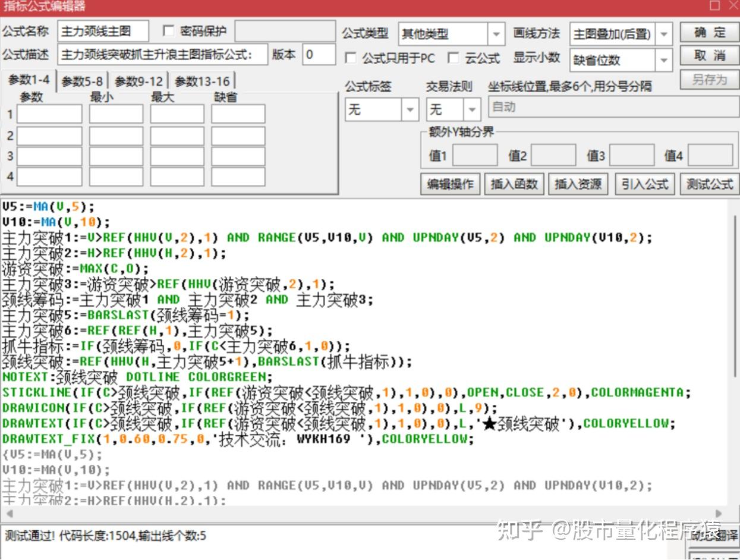The width and height of the screenshot is (740, 560).
Task: Click the 插入函数 button
Action: point(514,184)
